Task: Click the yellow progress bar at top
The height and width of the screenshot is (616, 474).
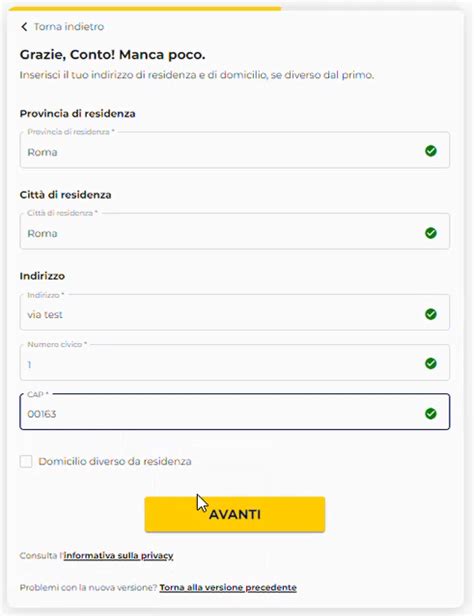Action: (145, 8)
